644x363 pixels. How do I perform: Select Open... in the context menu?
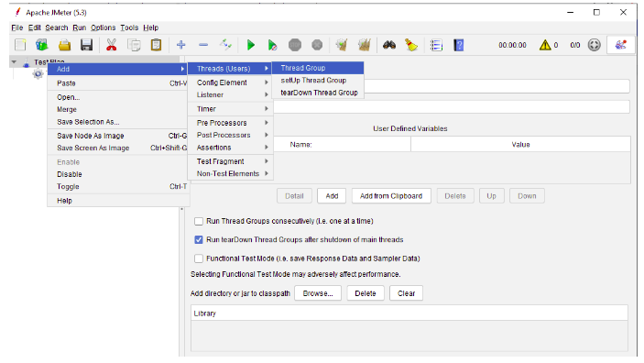[x=118, y=97]
